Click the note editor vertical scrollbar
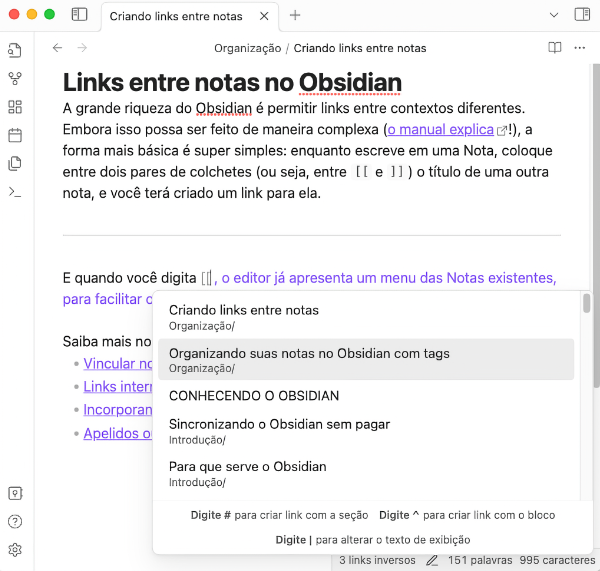Screen dimensions: 600x571 tap(597, 226)
